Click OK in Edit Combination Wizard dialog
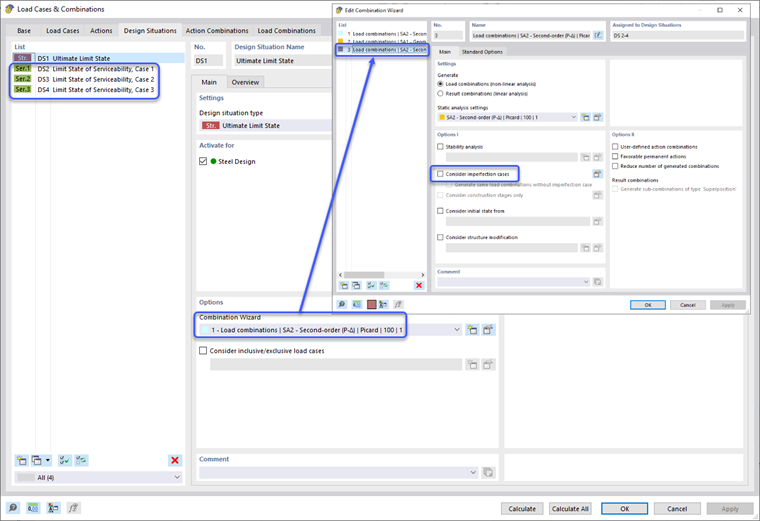This screenshot has width=760, height=521. tap(648, 305)
